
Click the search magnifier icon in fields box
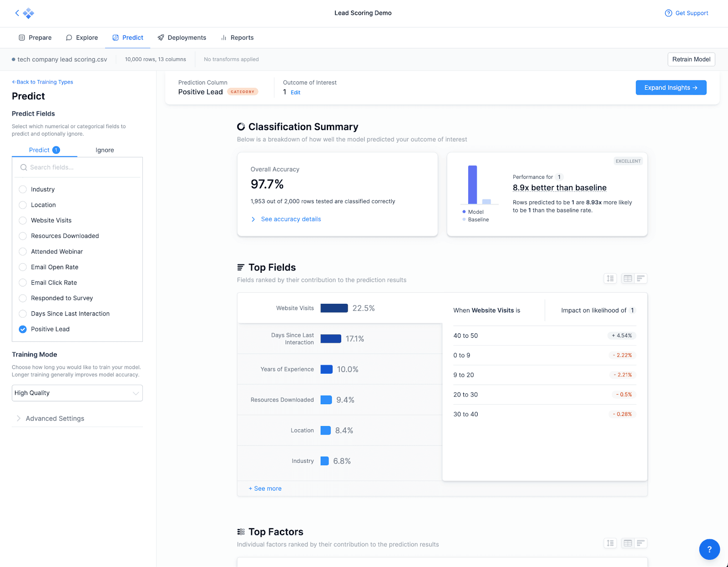tap(24, 167)
